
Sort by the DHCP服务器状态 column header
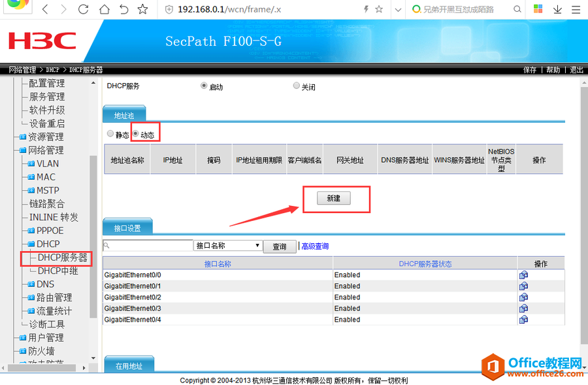pos(425,264)
